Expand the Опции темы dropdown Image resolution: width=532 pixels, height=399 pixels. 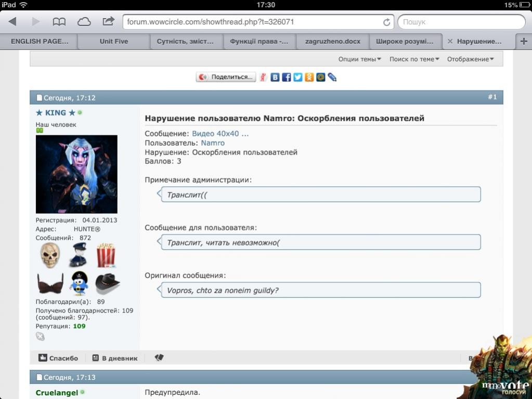pyautogui.click(x=359, y=59)
